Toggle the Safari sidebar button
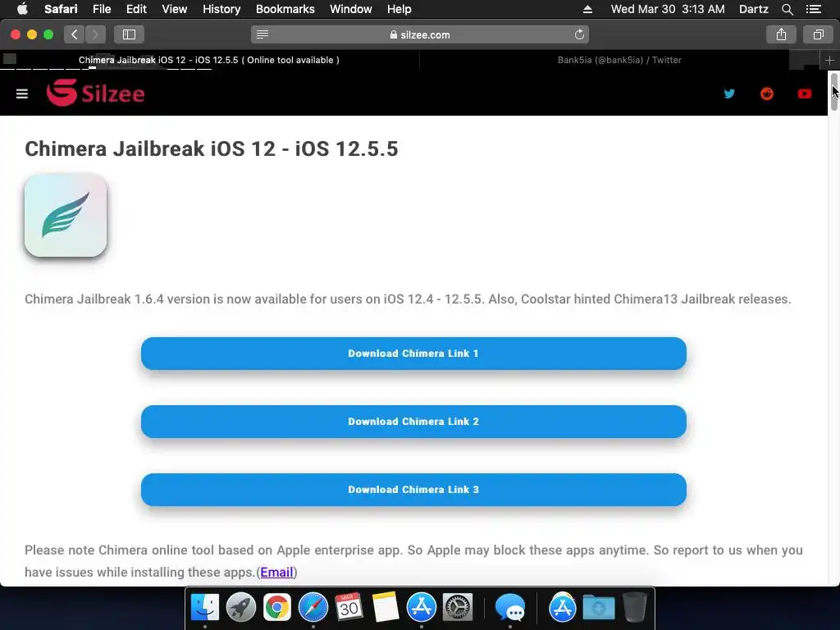This screenshot has height=630, width=840. [129, 34]
